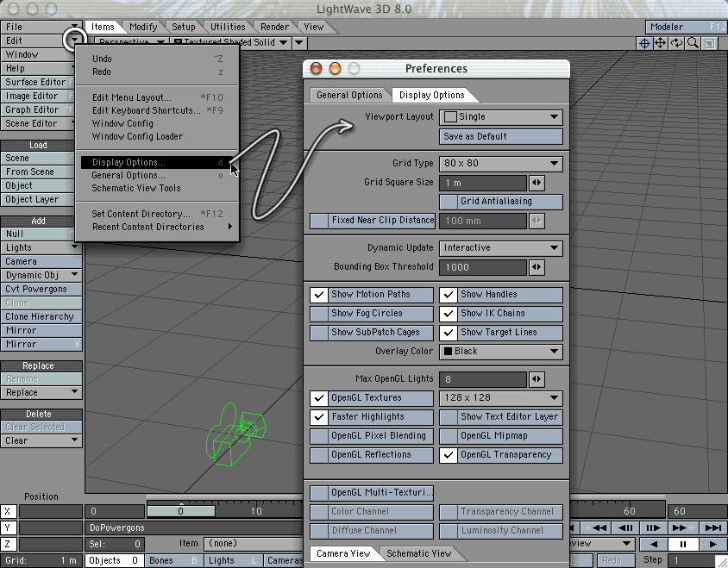Viewport: 728px width, 568px height.
Task: Enable Show SubPatch Cages
Action: click(319, 333)
